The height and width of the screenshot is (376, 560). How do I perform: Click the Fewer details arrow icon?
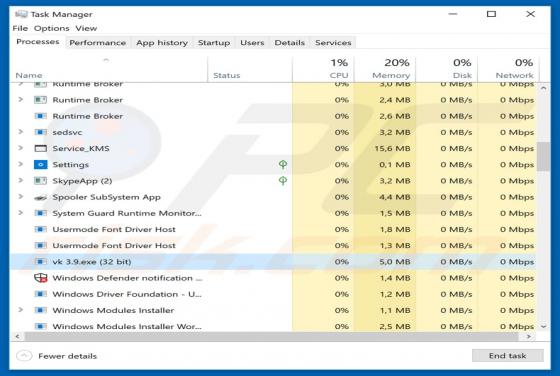click(24, 356)
